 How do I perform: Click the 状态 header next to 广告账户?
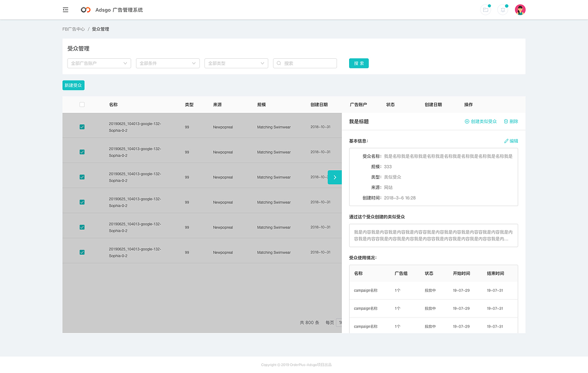click(390, 105)
